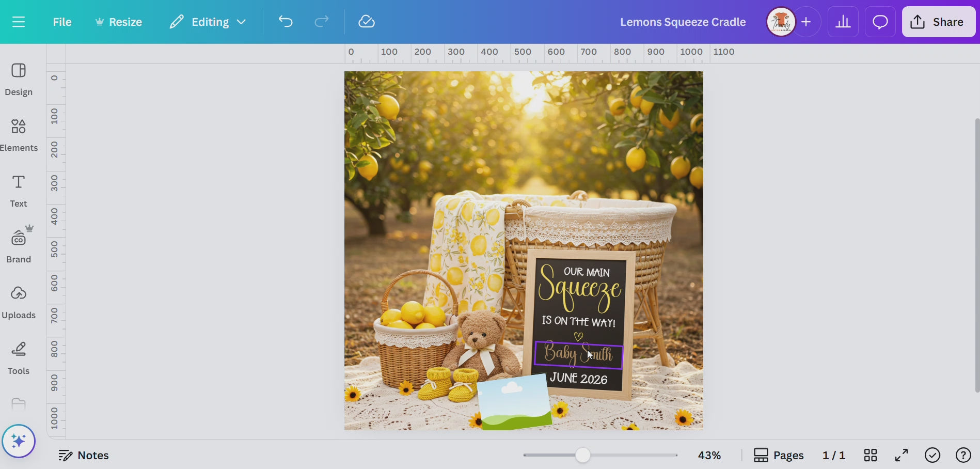This screenshot has width=980, height=469.
Task: Select the IS ON THE WAY! text
Action: point(578,321)
